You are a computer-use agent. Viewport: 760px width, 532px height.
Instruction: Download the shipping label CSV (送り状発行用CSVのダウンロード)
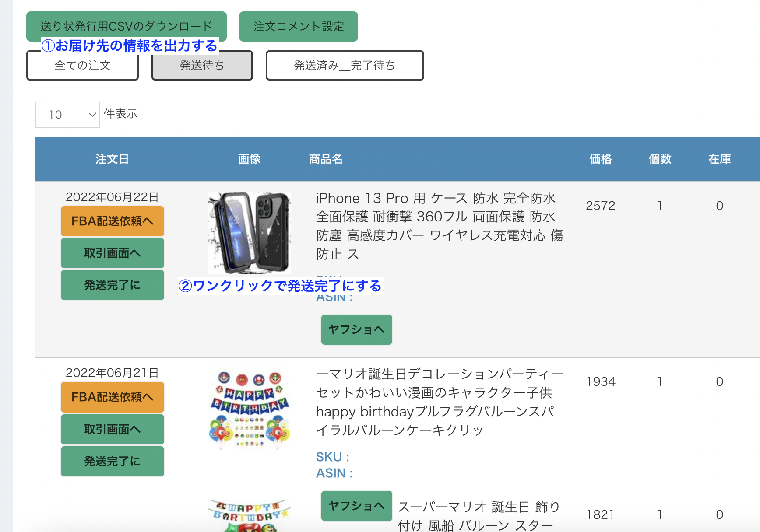126,26
